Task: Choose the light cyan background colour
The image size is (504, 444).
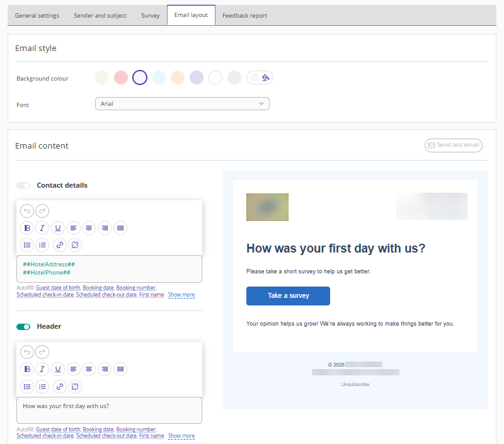Action: coord(159,77)
